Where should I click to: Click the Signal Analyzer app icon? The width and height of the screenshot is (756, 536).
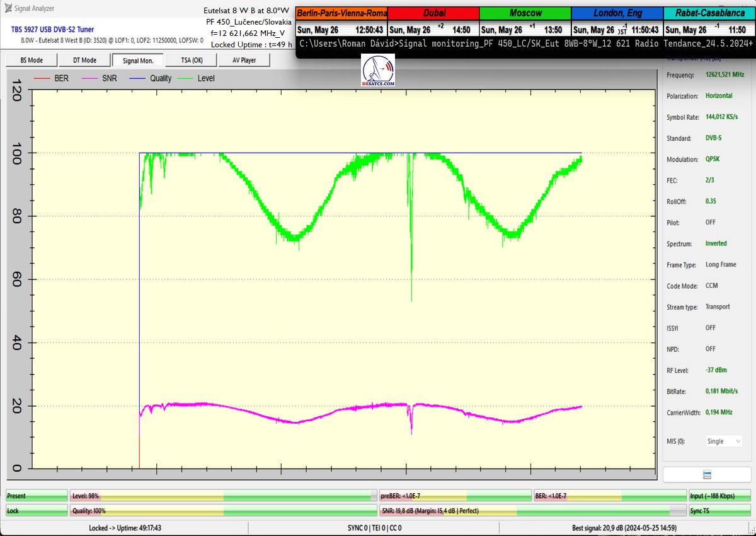tap(8, 8)
